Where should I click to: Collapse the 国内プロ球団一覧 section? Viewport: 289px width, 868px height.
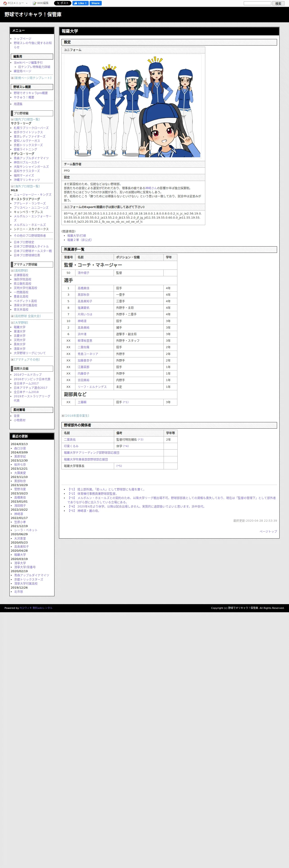click(x=12, y=119)
